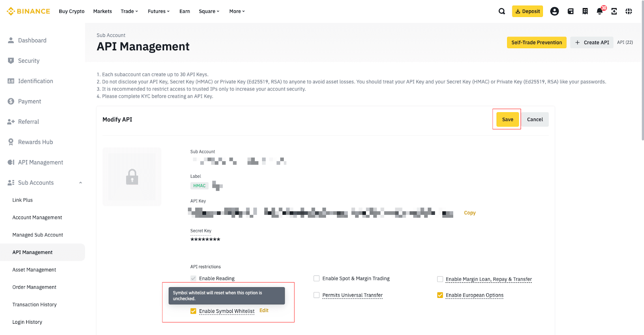This screenshot has width=644, height=335.
Task: Click the search magnifier icon
Action: point(502,11)
